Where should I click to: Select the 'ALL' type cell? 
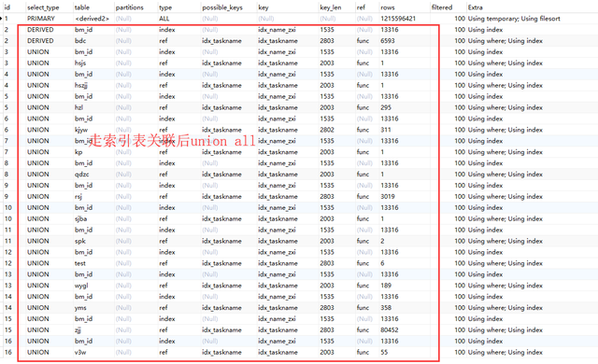(164, 19)
